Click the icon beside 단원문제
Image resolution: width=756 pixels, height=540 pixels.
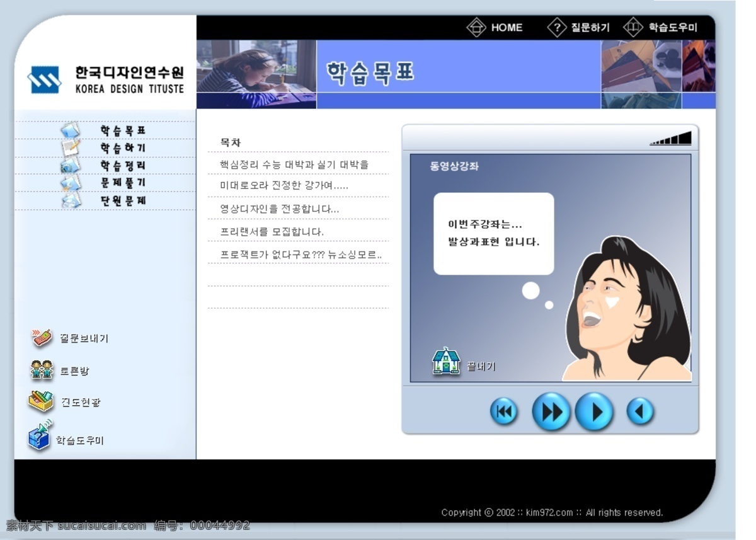coord(71,200)
